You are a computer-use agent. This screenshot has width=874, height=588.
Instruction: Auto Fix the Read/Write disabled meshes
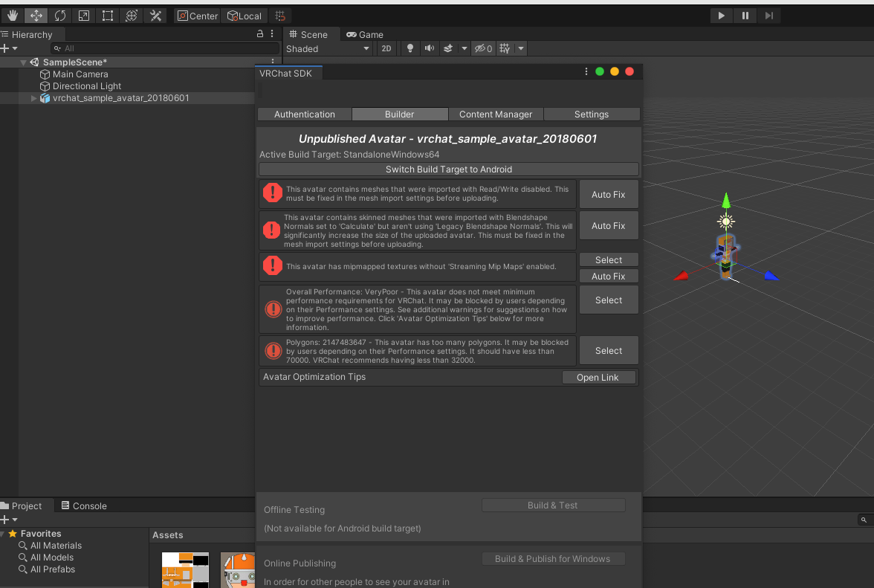tap(608, 195)
